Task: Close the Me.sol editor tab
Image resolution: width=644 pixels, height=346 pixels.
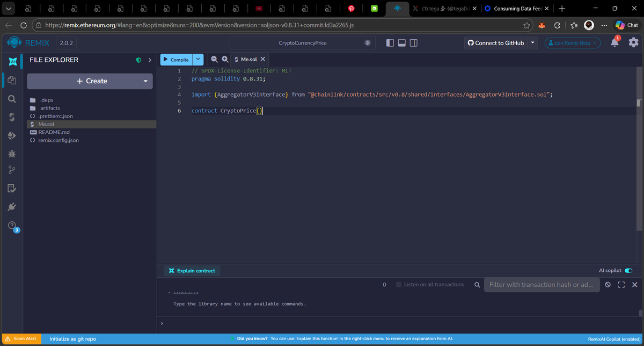Action: [x=262, y=59]
